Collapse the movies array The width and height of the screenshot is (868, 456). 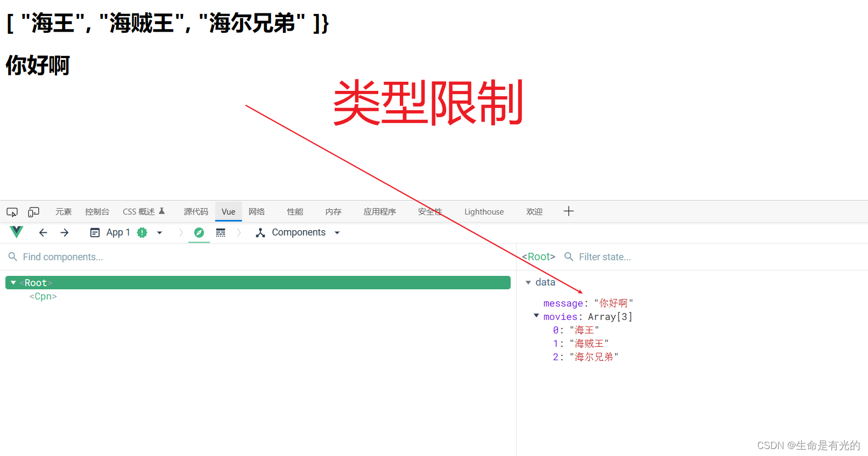(x=537, y=316)
